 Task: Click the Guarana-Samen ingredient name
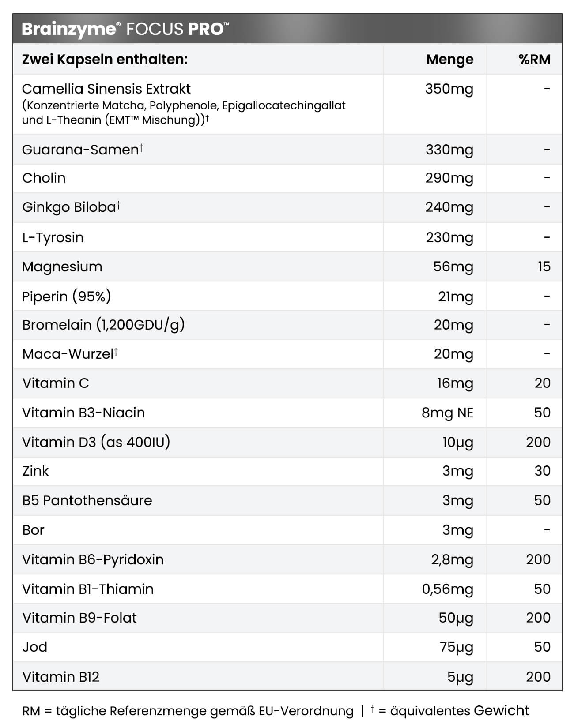[x=82, y=150]
